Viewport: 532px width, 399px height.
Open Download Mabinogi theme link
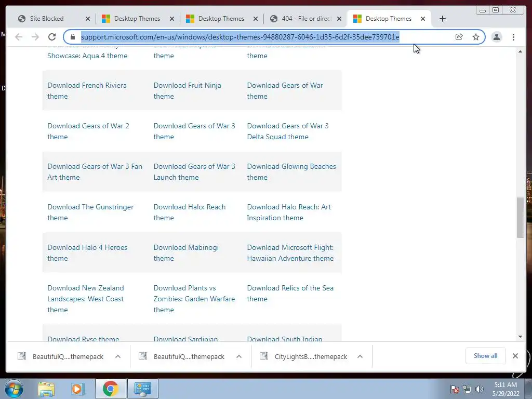(187, 253)
